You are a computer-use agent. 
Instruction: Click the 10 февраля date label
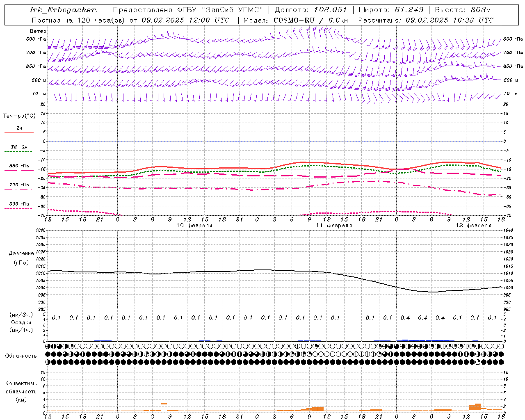click(x=194, y=226)
